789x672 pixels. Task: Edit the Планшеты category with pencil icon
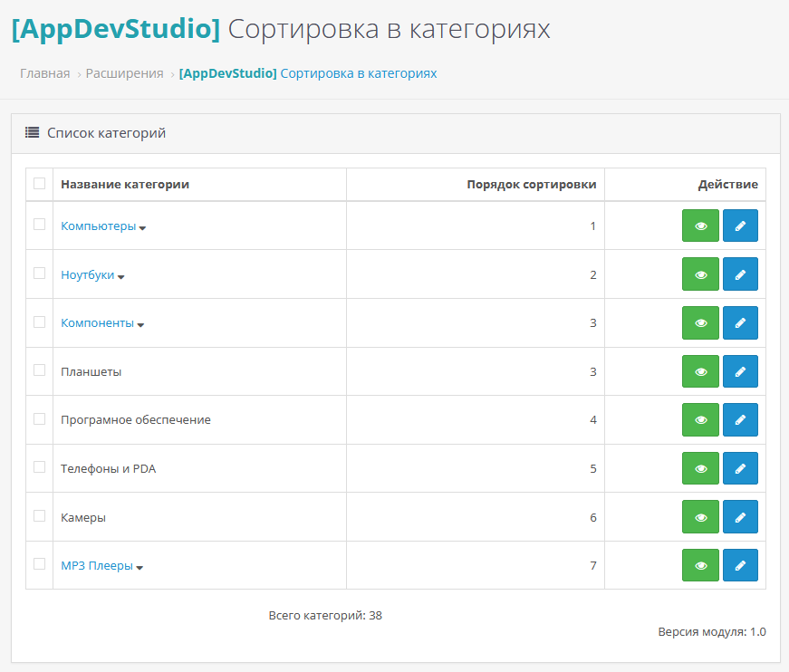pyautogui.click(x=740, y=371)
